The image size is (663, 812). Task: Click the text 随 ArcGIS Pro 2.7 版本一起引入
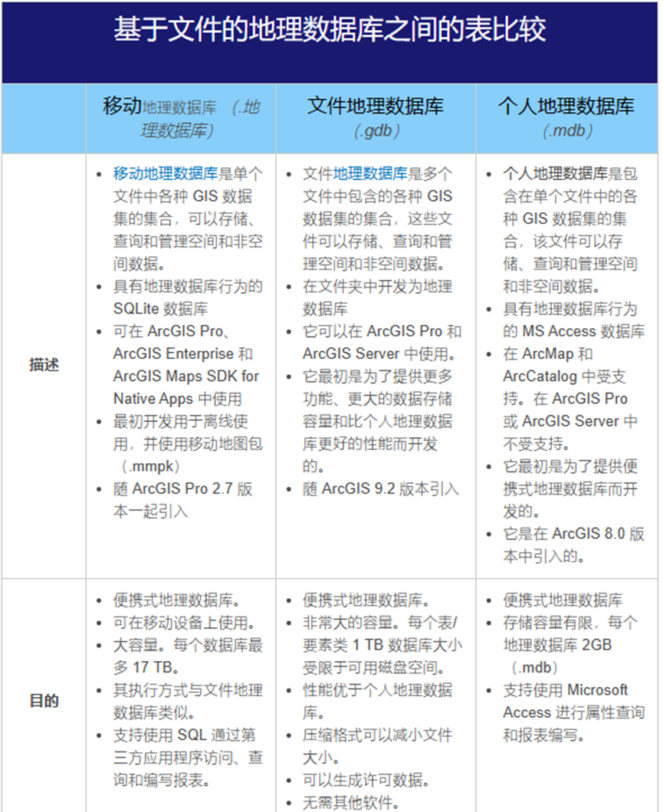pos(182,500)
